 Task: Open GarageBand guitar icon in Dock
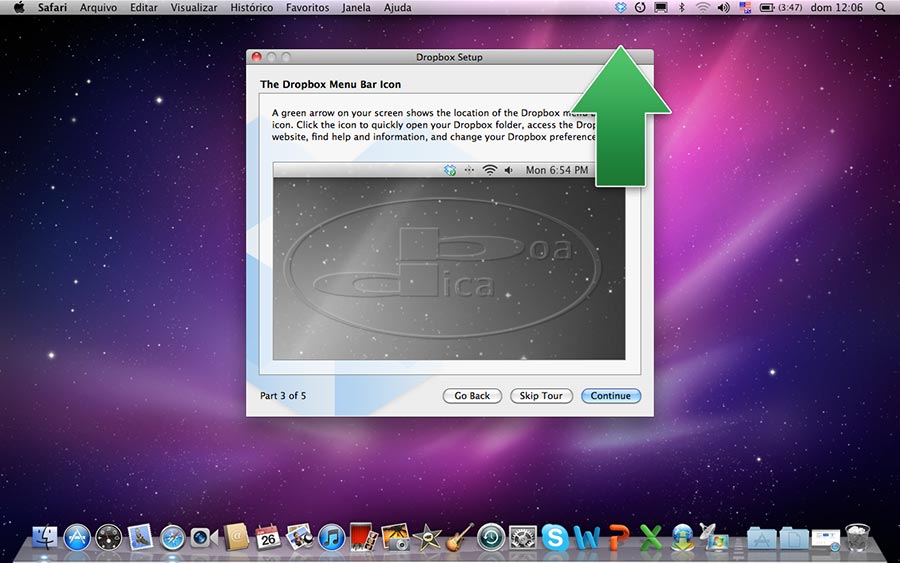point(459,537)
